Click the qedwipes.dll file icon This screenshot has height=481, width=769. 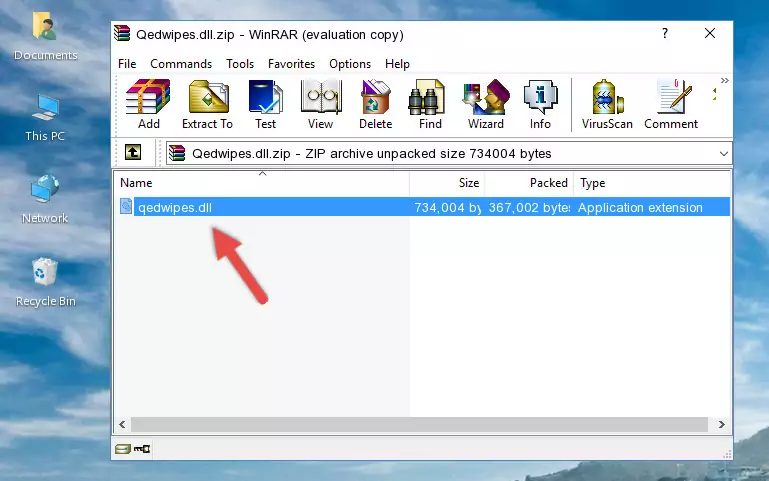(x=126, y=206)
